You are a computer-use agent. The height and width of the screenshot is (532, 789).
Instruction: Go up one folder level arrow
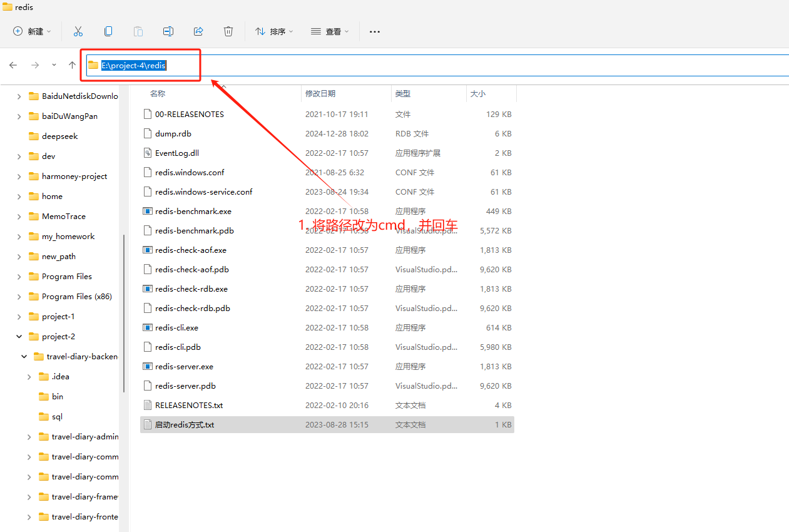(73, 65)
